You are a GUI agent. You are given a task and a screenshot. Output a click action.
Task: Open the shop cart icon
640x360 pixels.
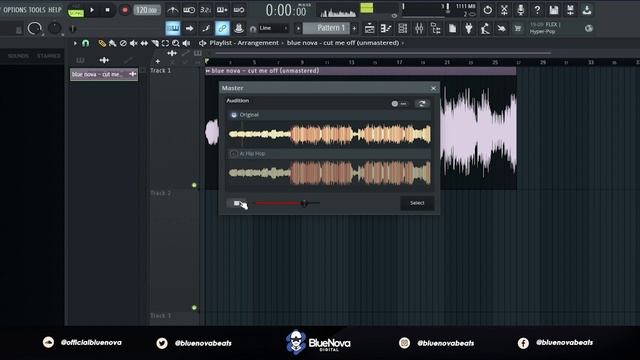click(x=518, y=28)
